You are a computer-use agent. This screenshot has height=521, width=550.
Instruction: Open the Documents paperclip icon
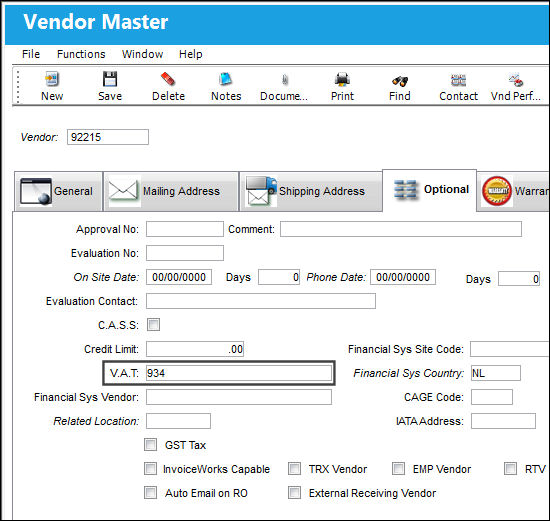coord(284,80)
